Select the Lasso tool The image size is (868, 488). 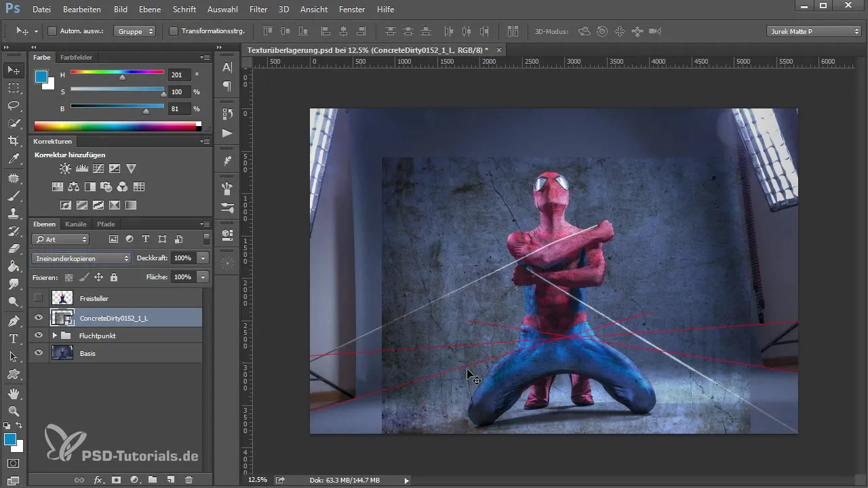[x=14, y=106]
